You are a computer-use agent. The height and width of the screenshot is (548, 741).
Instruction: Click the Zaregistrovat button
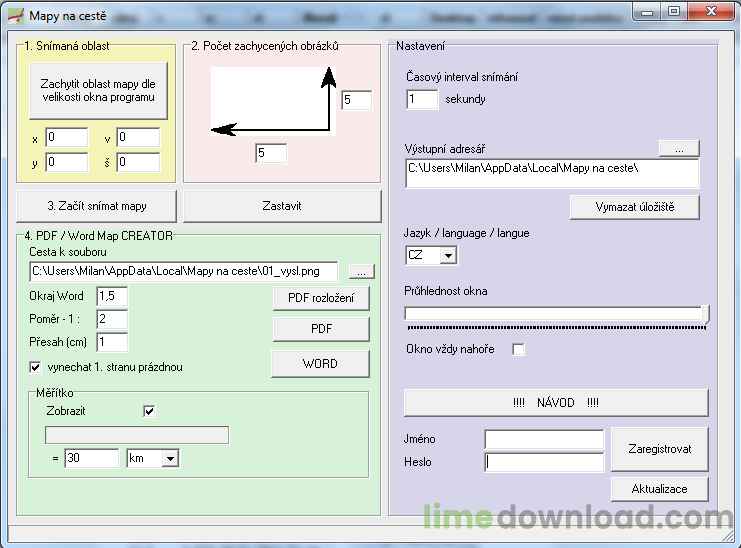click(660, 449)
